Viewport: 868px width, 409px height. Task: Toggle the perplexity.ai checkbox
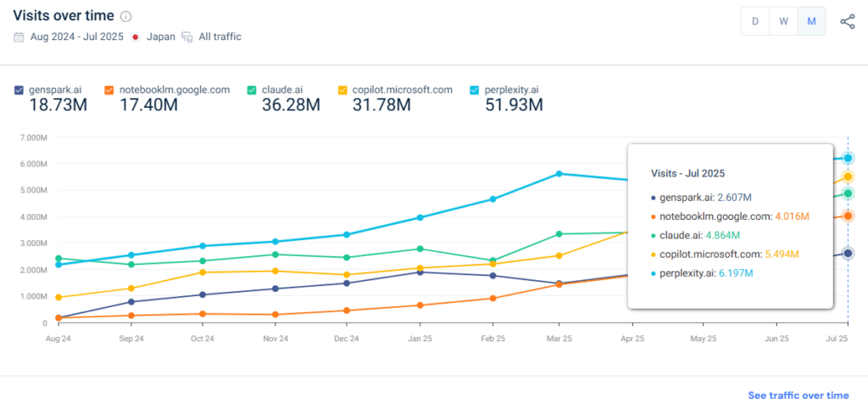(x=475, y=90)
